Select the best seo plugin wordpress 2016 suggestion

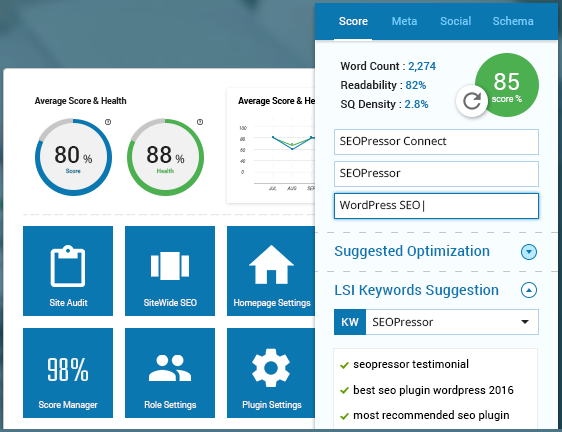pos(433,390)
